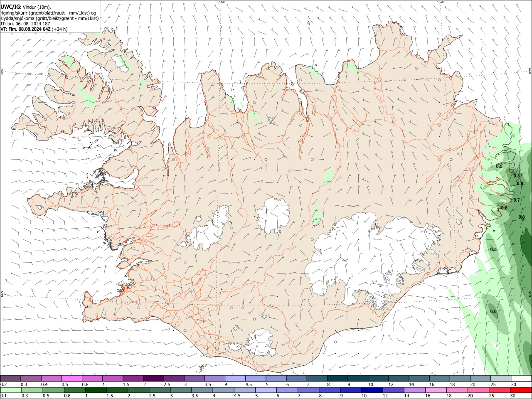Click the 'slydda/snjókoma' legend description line
Screen dimensions: 532x399
(49, 18)
